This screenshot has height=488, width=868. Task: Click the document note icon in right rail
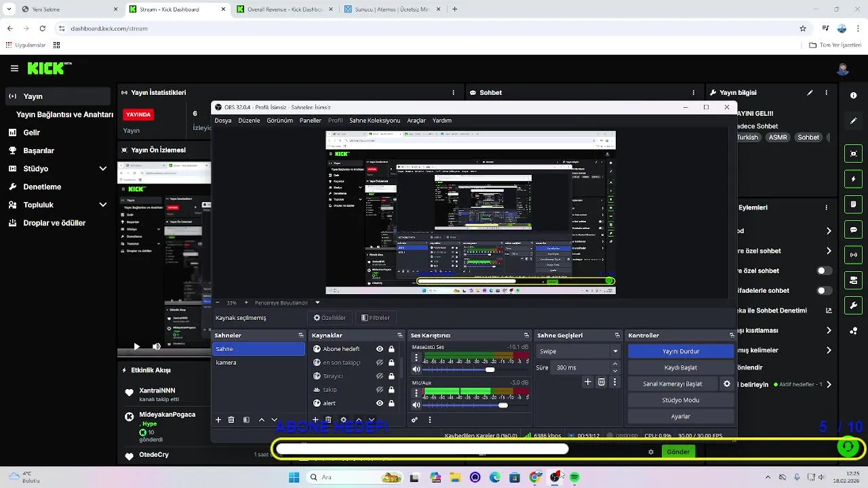[854, 204]
